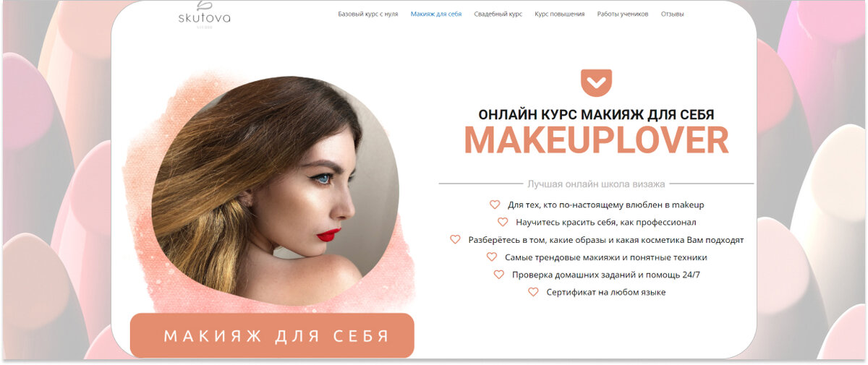
Task: Click the "МАКИЯЖ ДЛЯ СЕБЯ" button
Action: click(272, 335)
